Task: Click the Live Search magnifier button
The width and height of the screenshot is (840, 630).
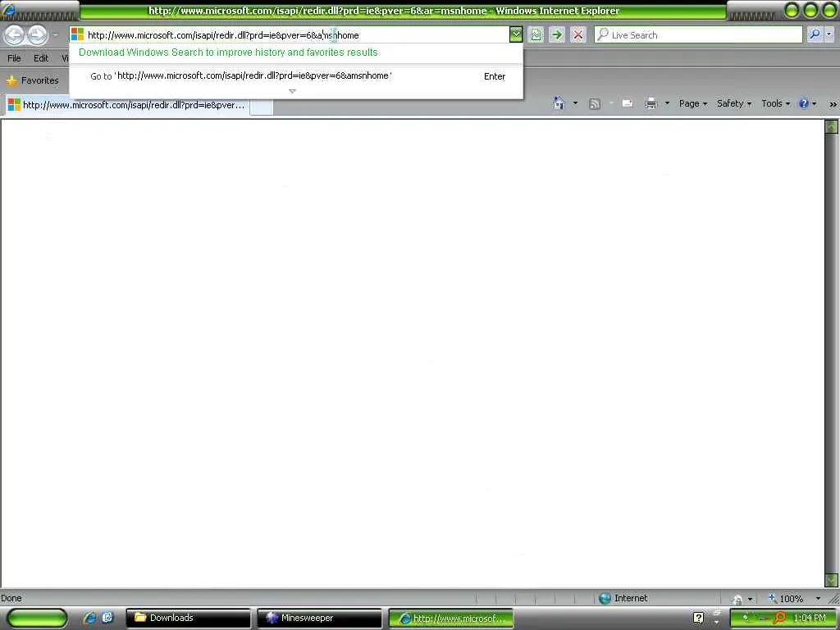Action: click(815, 34)
